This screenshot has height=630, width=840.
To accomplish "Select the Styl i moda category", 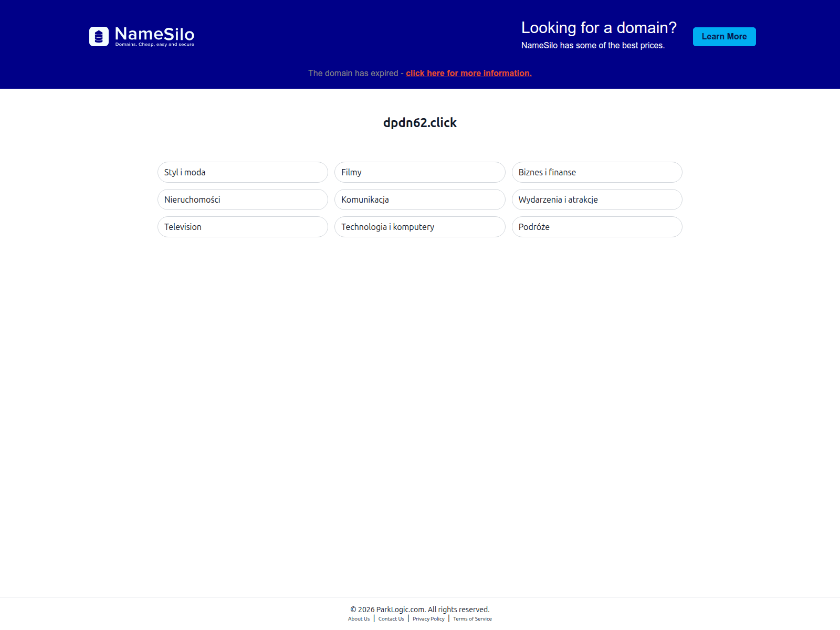I will pyautogui.click(x=243, y=172).
